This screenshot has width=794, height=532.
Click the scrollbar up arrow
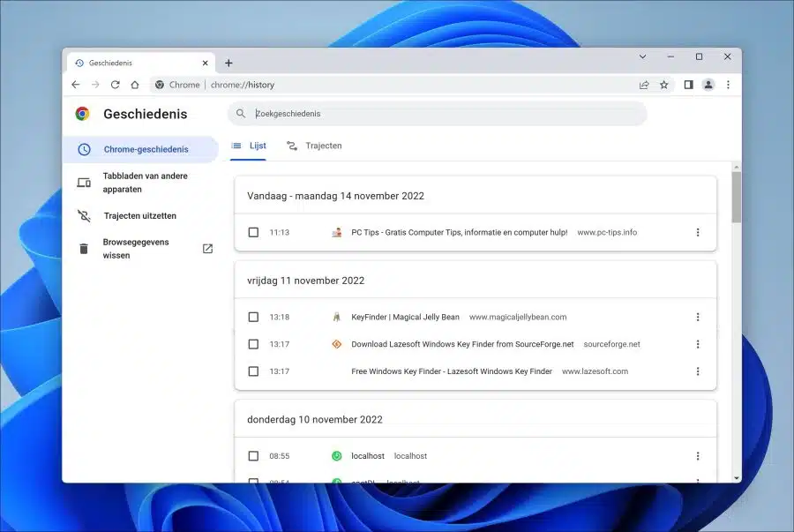tap(737, 167)
